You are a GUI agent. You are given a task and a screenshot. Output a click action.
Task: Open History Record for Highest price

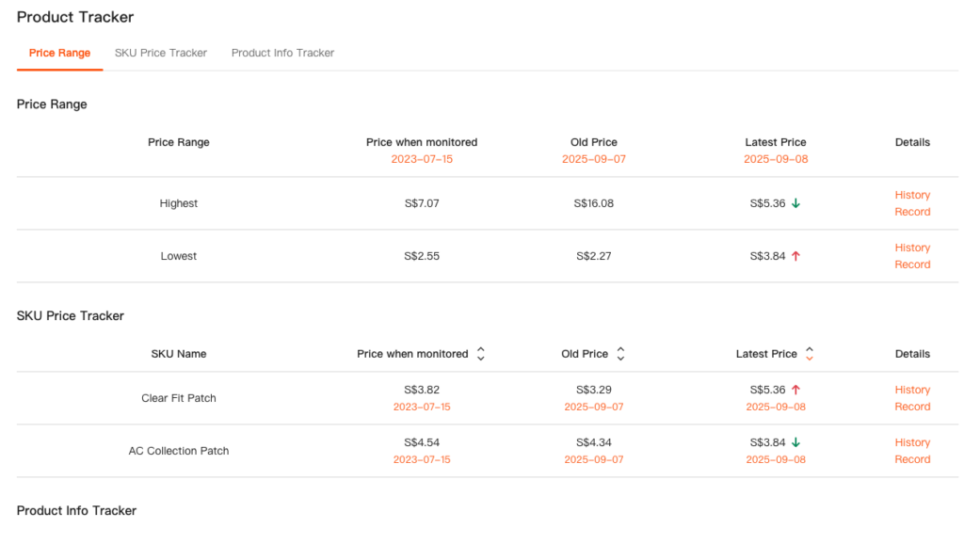pos(911,203)
